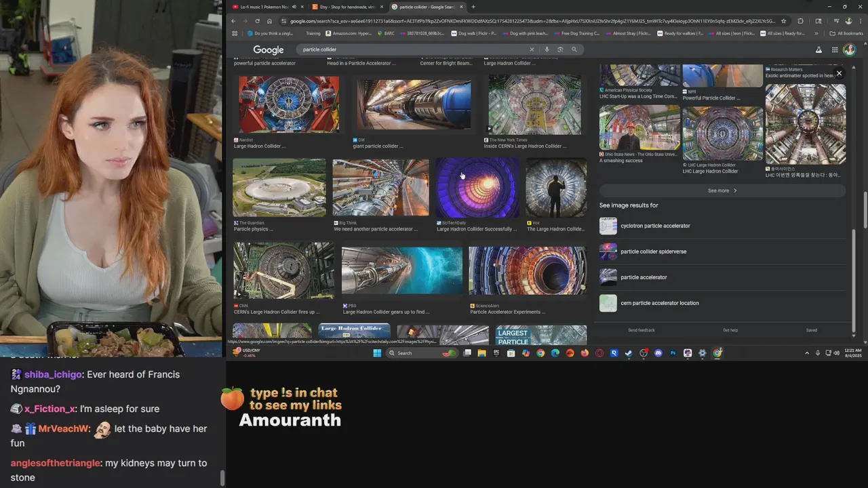The width and height of the screenshot is (868, 488).
Task: Open bookmark Do you think a singl...
Action: [271, 33]
